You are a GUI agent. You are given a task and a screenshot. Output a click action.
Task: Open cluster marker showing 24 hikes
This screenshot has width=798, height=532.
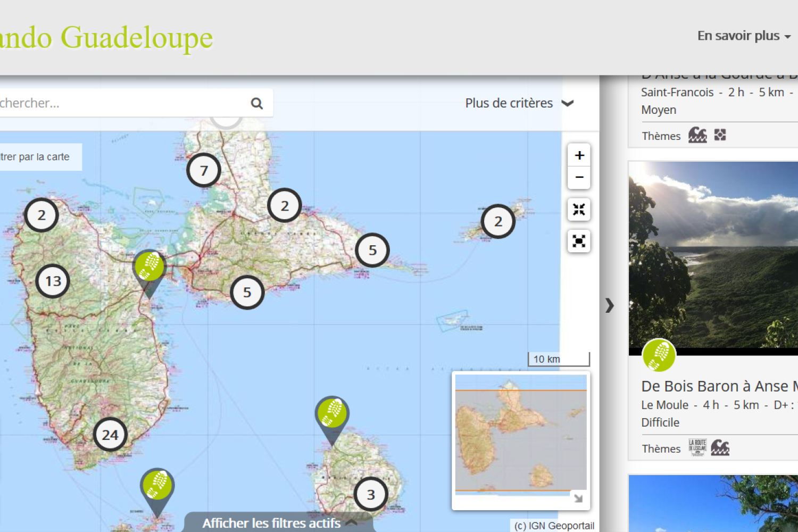click(x=110, y=435)
